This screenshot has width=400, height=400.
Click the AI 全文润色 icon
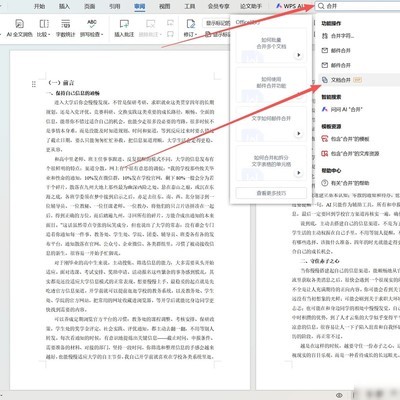tap(19, 24)
